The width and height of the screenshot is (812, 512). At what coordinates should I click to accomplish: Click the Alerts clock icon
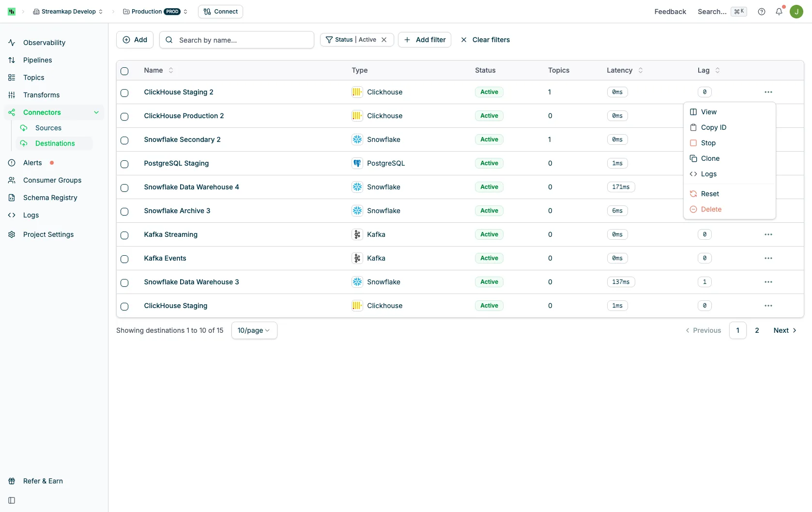point(12,163)
